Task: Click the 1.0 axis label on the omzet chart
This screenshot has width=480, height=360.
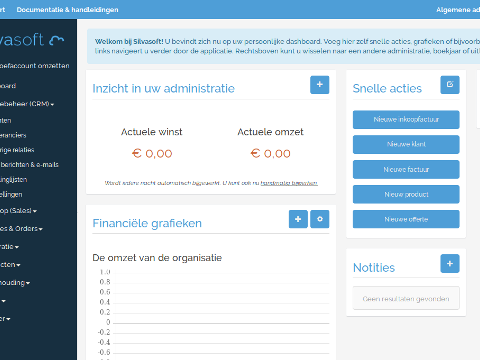Action: click(x=105, y=272)
